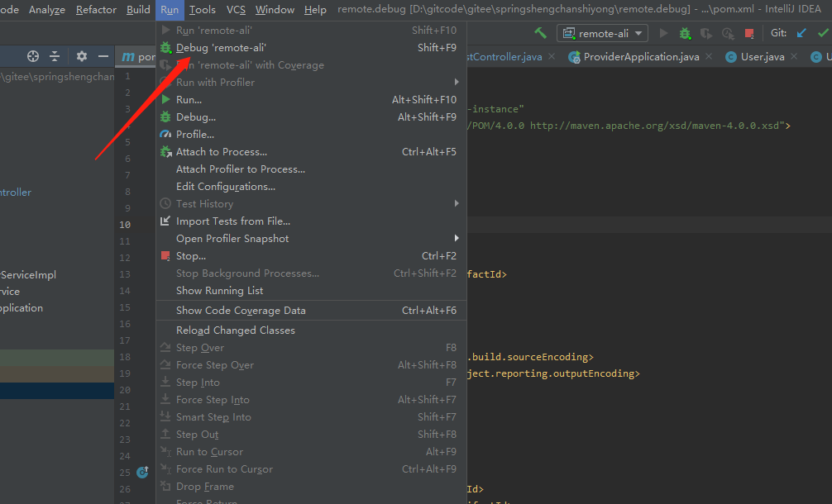
Task: Select Drop Frame menu item
Action: [x=312, y=487]
